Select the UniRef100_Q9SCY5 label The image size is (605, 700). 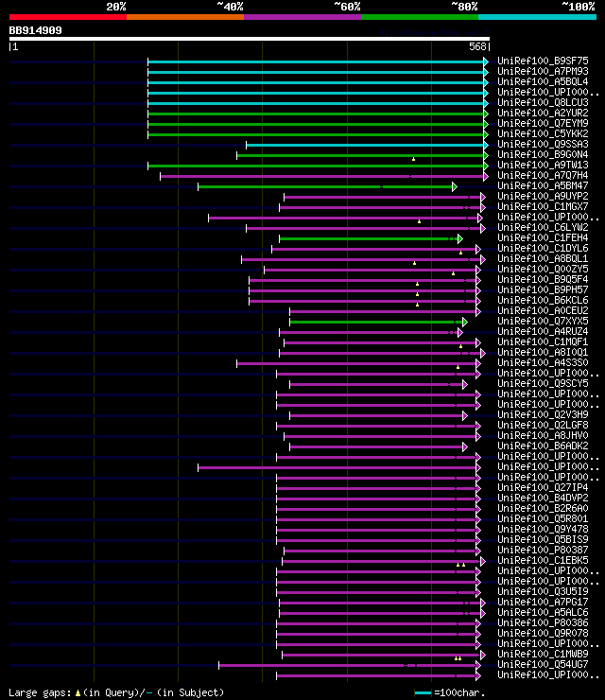[543, 383]
